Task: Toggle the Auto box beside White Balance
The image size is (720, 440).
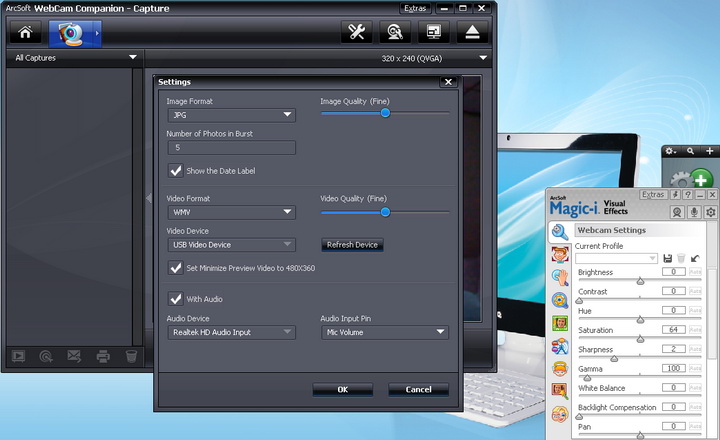Action: 695,387
